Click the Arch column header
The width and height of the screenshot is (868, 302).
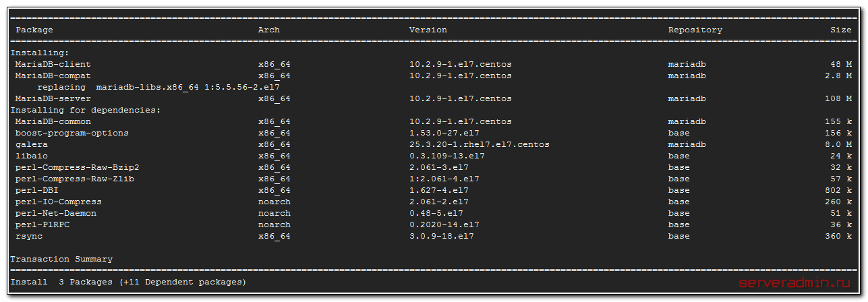coord(268,30)
